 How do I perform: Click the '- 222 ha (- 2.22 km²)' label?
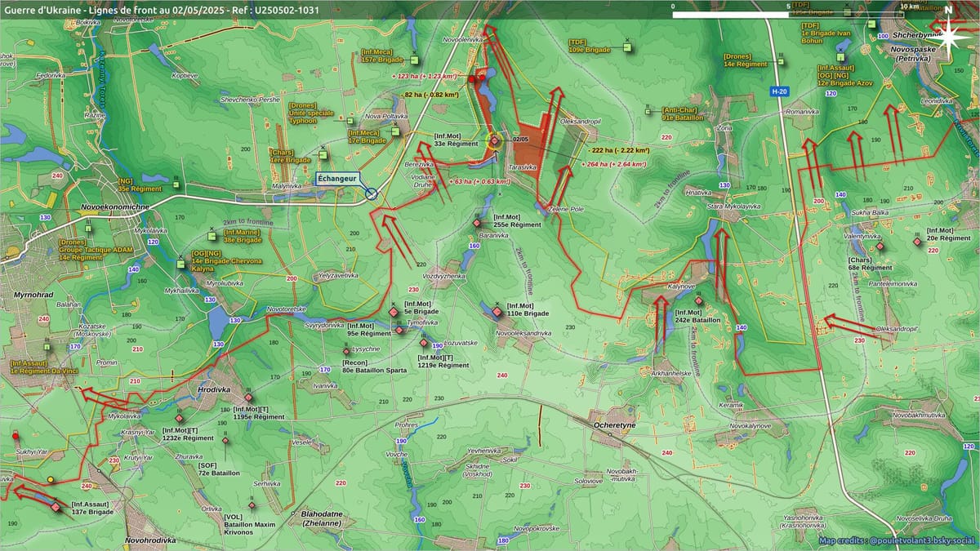tap(621, 151)
